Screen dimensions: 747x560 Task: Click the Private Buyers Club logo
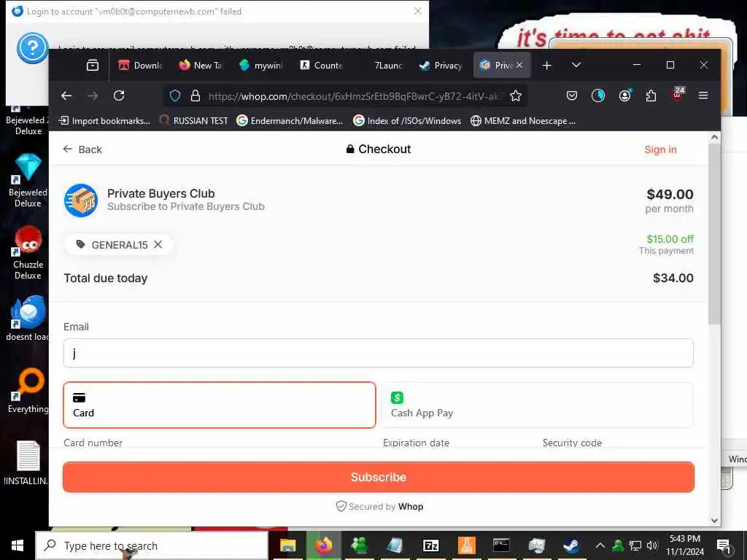80,200
